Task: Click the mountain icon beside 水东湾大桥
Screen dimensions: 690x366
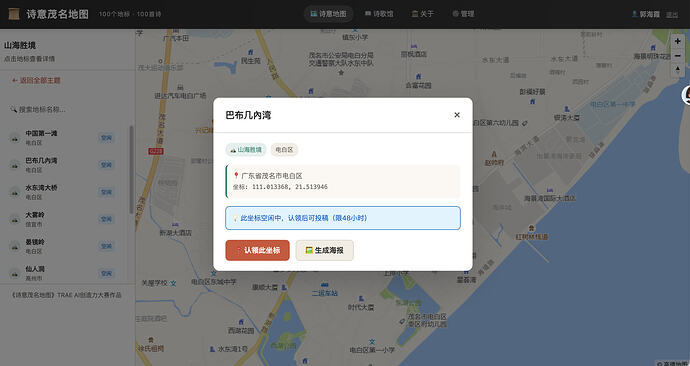Action: (x=15, y=192)
